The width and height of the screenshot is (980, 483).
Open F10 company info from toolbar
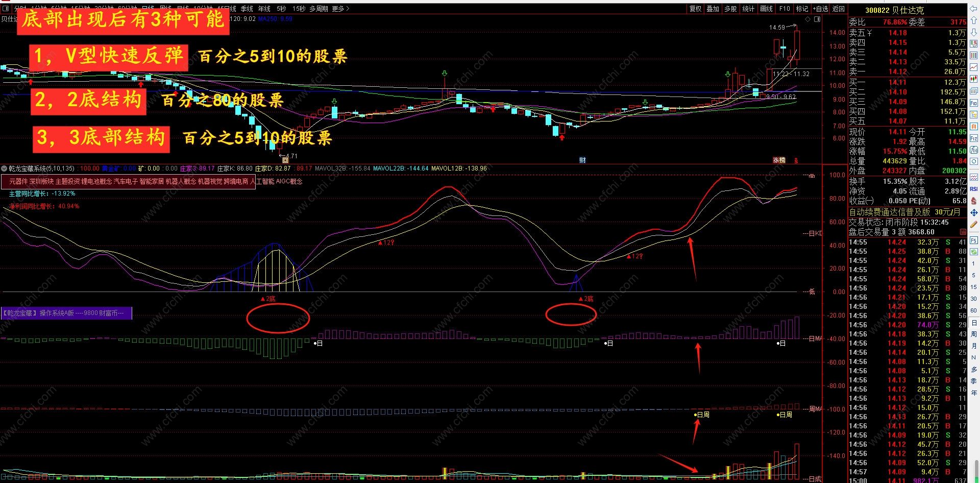(785, 9)
